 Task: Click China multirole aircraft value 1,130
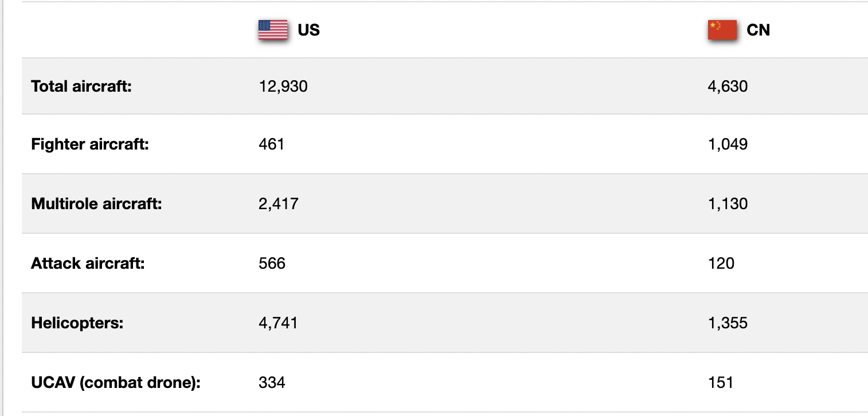click(x=728, y=203)
